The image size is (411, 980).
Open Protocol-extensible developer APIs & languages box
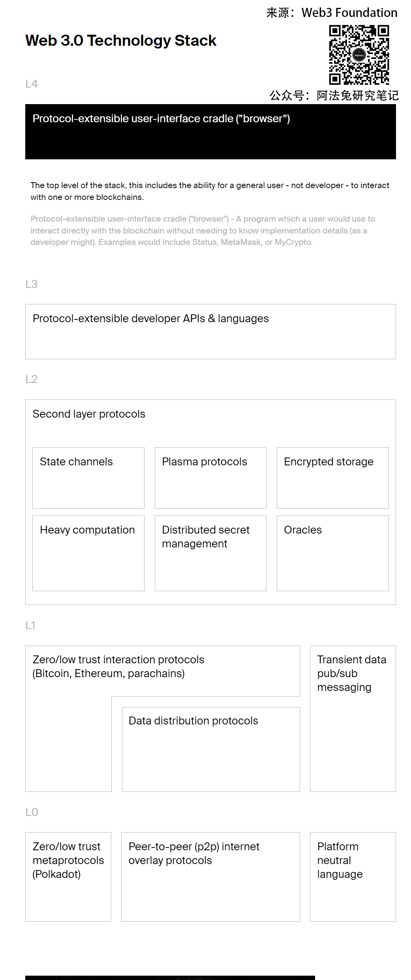tap(210, 331)
